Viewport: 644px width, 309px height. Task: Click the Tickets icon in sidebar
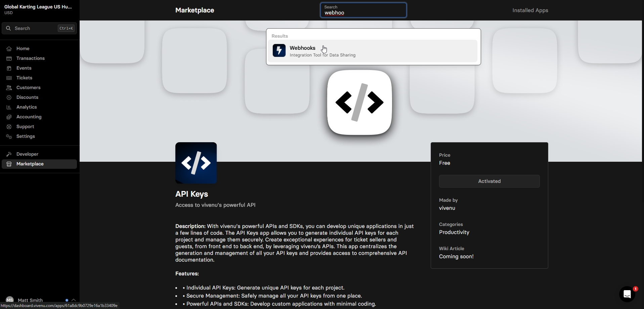point(9,78)
